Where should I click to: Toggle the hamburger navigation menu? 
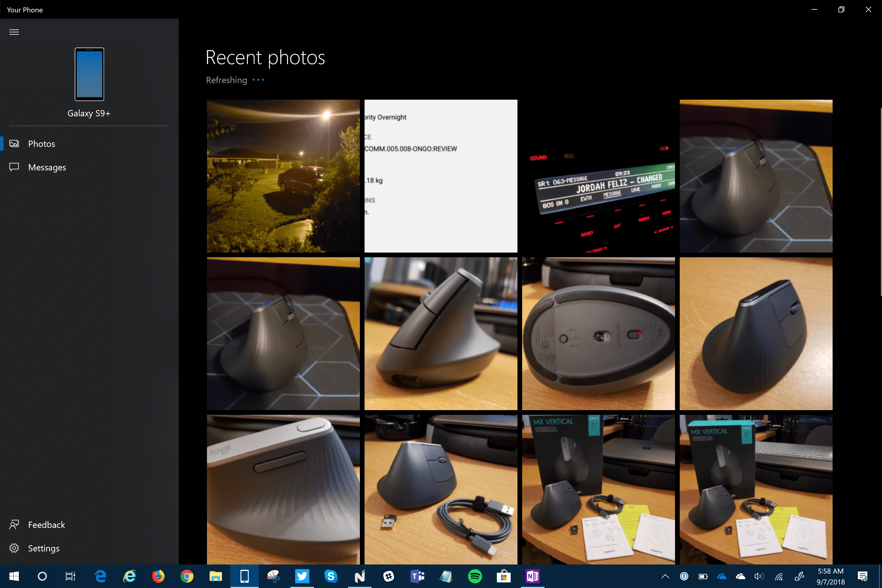pyautogui.click(x=14, y=32)
